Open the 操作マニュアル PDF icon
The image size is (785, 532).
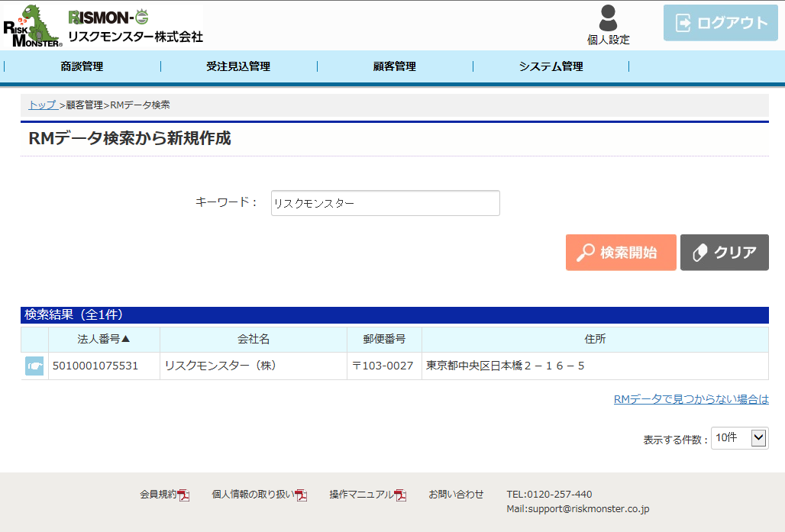point(399,495)
